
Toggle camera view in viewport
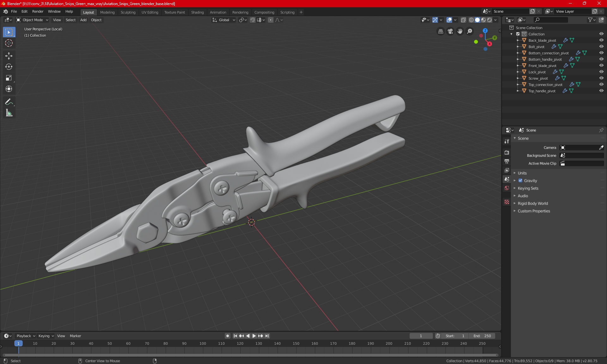pyautogui.click(x=450, y=31)
